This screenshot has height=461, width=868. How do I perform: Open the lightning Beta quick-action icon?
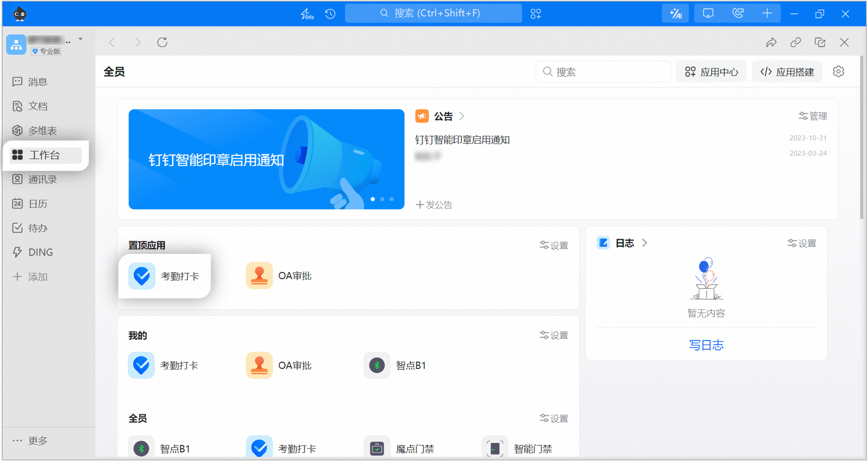click(307, 14)
